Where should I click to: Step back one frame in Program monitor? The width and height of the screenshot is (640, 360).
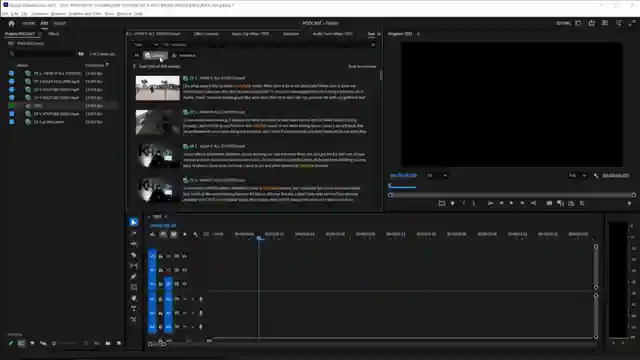click(501, 203)
